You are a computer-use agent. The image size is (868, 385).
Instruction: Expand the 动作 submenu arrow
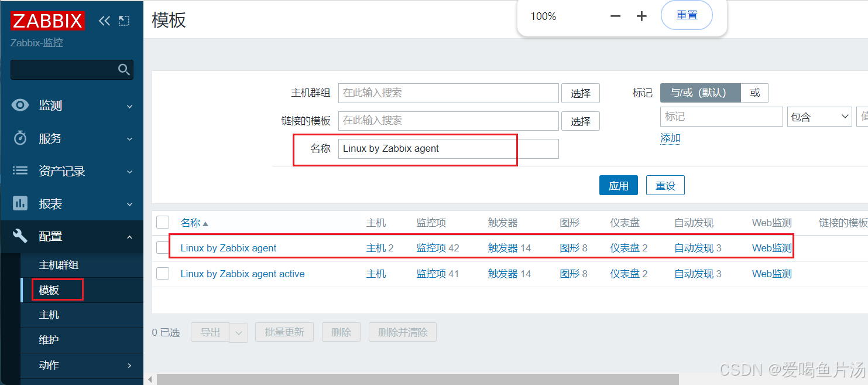click(129, 366)
